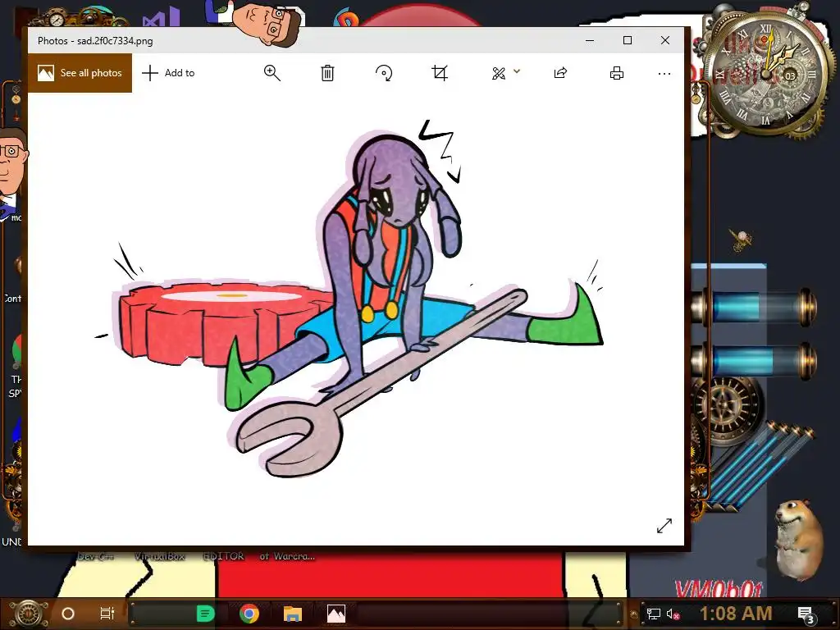Open the Action Center notifications icon
Image resolution: width=840 pixels, height=630 pixels.
click(806, 614)
